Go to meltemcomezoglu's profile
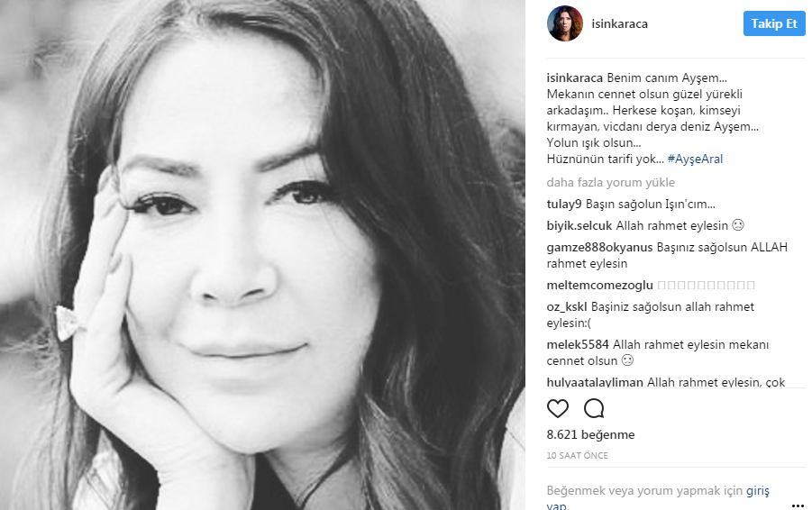 599,286
